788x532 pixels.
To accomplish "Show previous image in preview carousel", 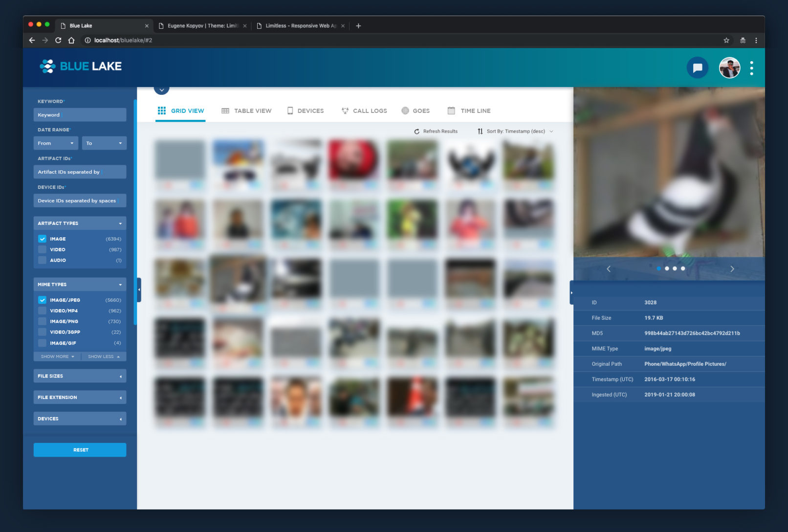I will coord(609,269).
